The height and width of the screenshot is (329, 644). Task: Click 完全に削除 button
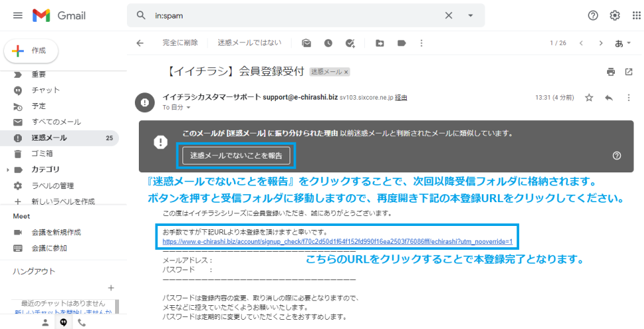pyautogui.click(x=180, y=43)
